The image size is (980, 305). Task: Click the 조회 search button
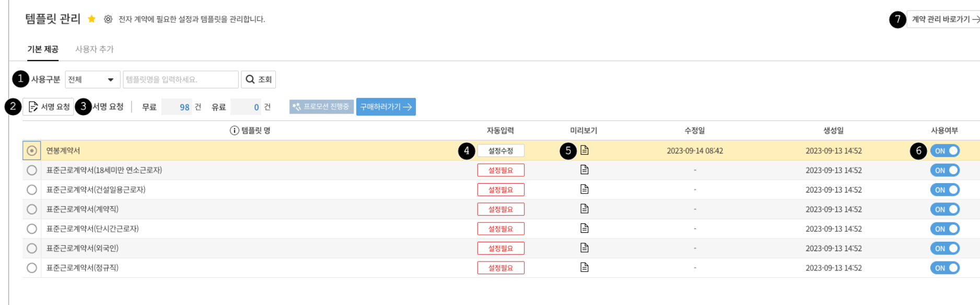(x=259, y=80)
